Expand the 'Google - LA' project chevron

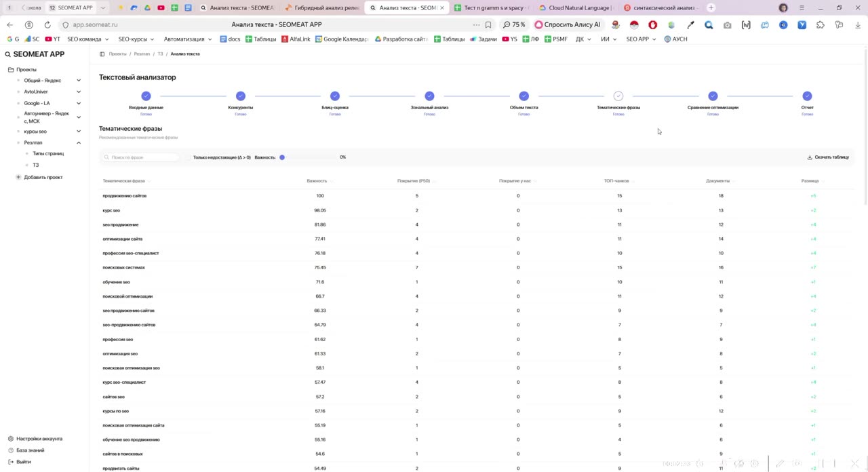(79, 103)
